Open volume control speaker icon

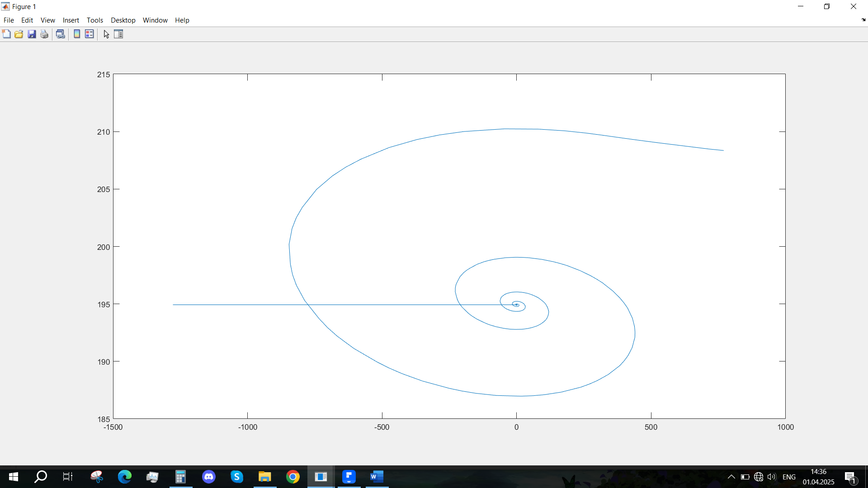click(x=772, y=477)
